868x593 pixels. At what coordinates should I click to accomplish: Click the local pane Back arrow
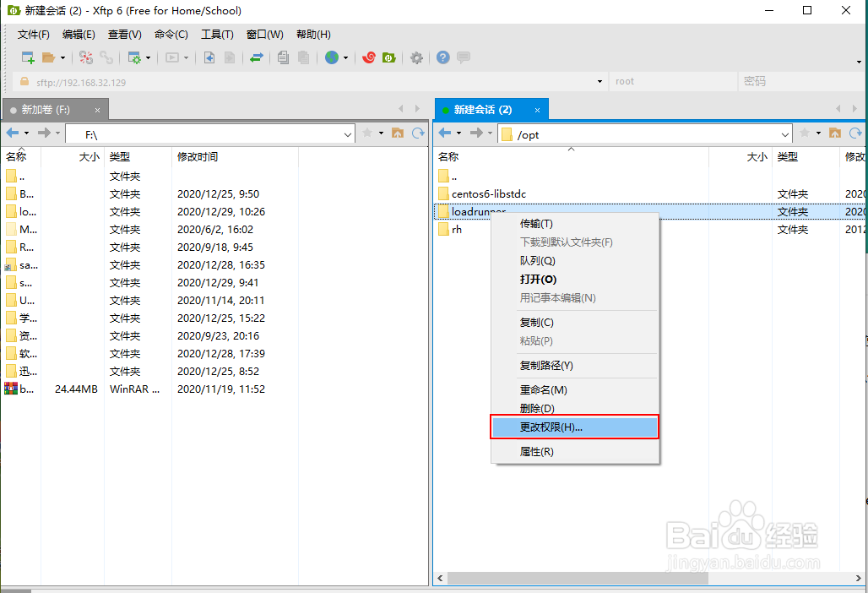(13, 133)
